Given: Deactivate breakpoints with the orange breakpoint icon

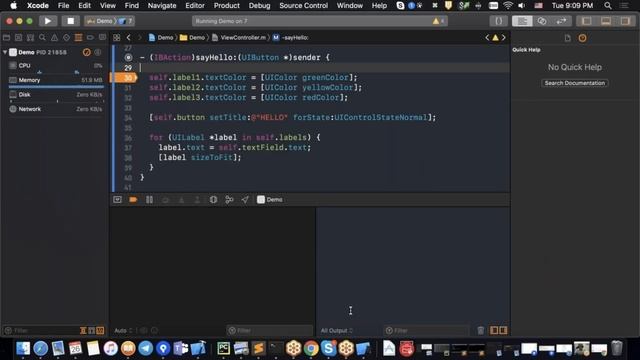Looking at the screenshot, I should click(x=133, y=200).
